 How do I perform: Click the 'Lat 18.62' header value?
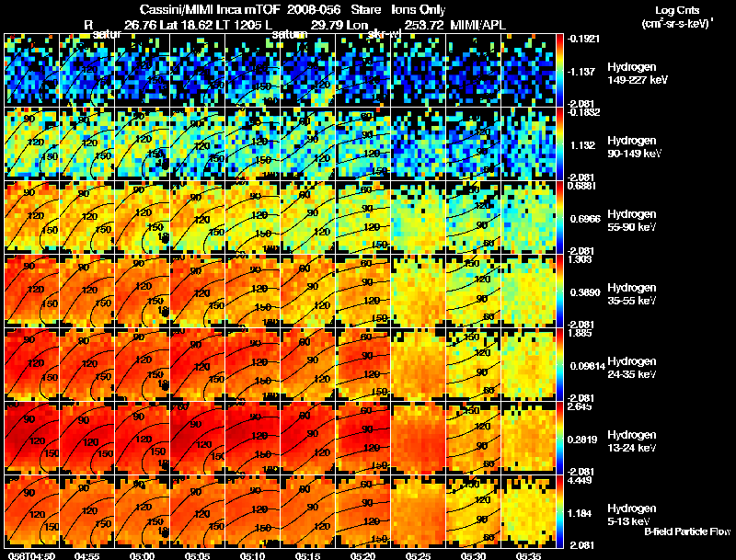188,25
